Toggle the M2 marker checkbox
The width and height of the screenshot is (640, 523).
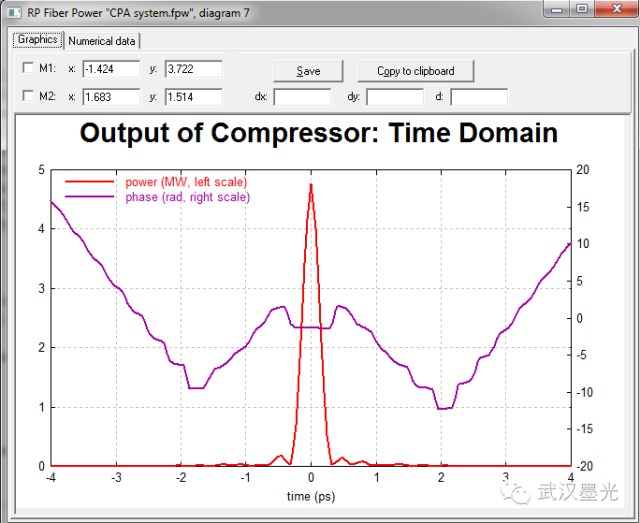coord(27,96)
